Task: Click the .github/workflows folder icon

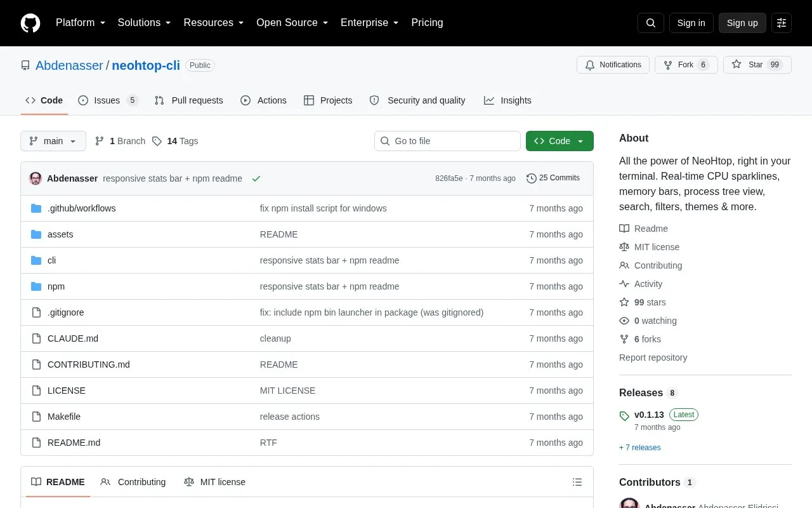Action: [x=36, y=208]
